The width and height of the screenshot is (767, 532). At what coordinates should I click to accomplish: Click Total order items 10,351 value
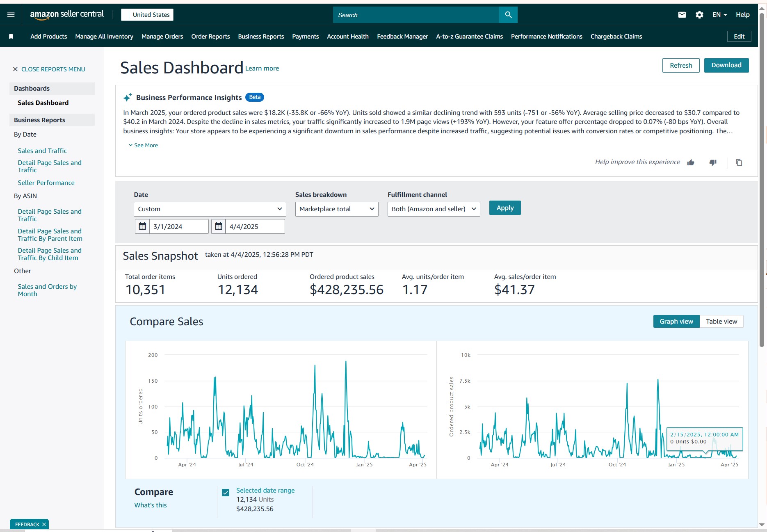pyautogui.click(x=145, y=290)
